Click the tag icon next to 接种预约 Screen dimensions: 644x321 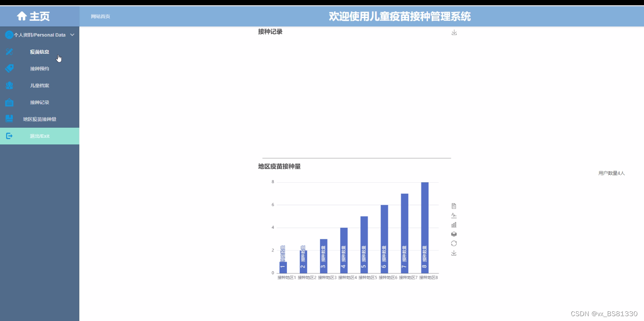coord(9,69)
